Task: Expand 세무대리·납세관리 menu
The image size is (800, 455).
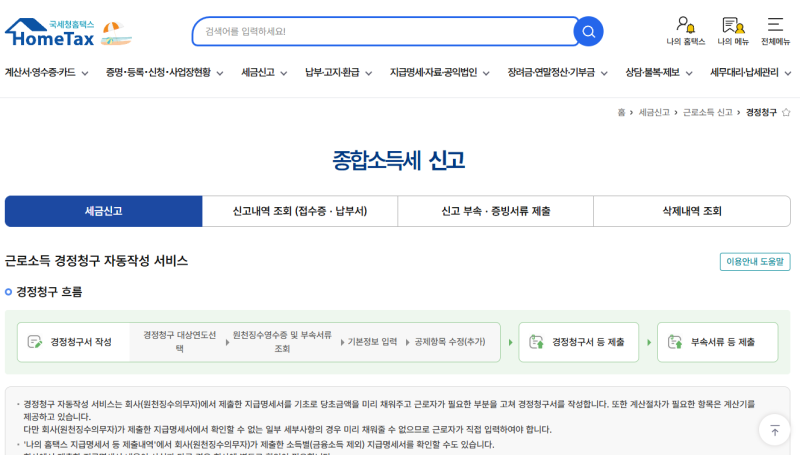Action: [x=751, y=73]
